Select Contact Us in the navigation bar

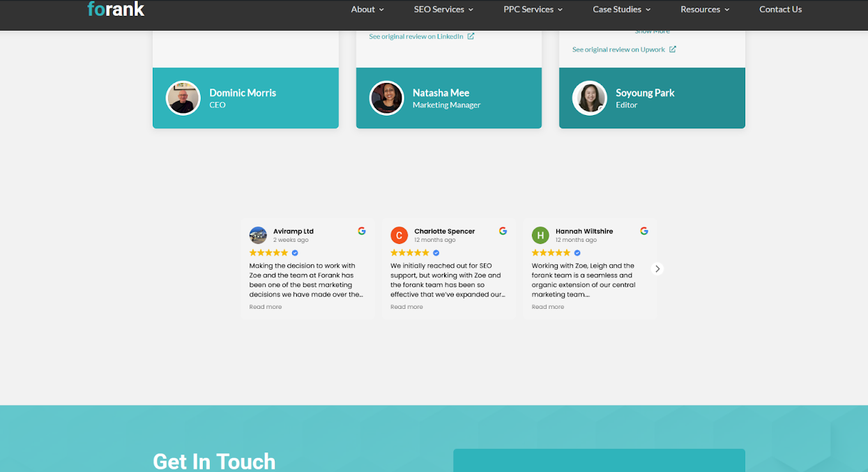click(780, 9)
